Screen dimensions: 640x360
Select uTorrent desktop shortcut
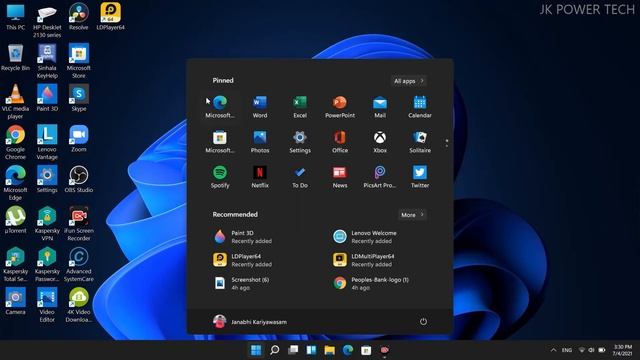pos(16,220)
